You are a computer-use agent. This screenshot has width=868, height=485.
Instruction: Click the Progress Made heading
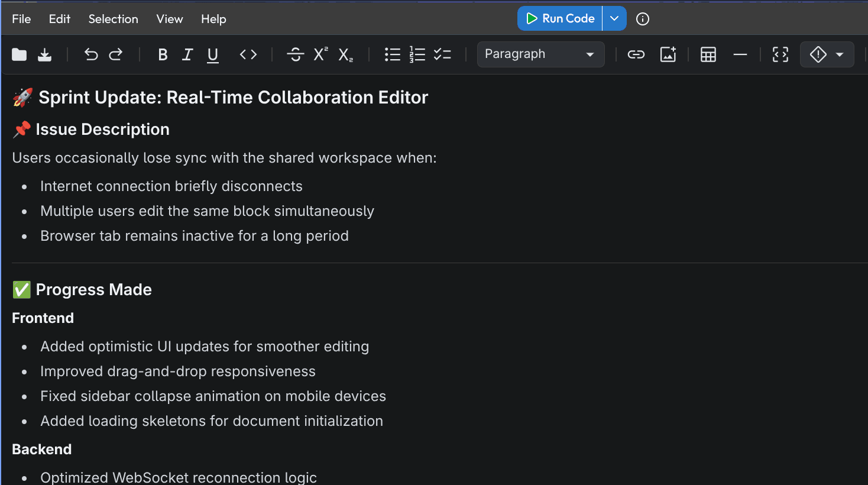click(82, 290)
